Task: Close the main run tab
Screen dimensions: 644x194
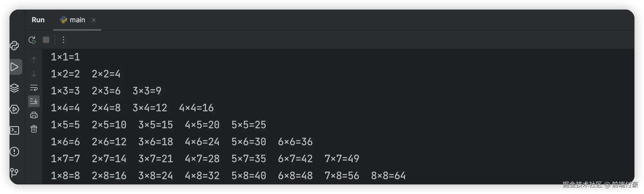Action: point(93,20)
